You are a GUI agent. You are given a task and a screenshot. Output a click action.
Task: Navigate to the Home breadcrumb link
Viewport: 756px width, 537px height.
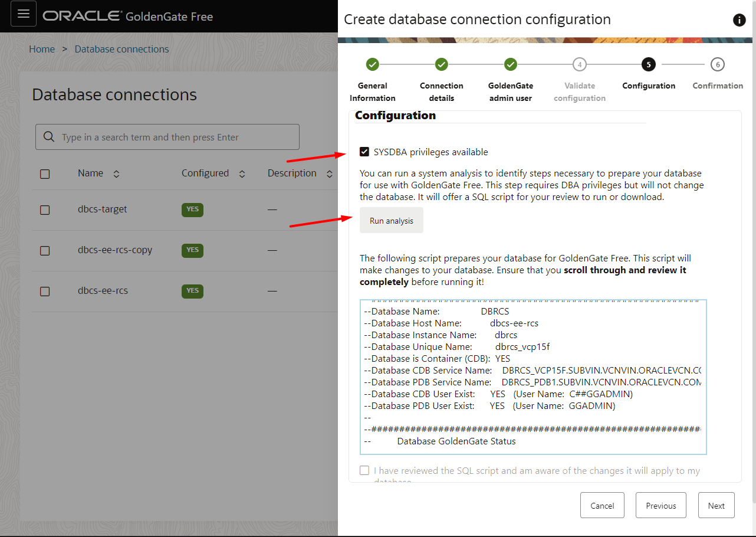tap(42, 49)
